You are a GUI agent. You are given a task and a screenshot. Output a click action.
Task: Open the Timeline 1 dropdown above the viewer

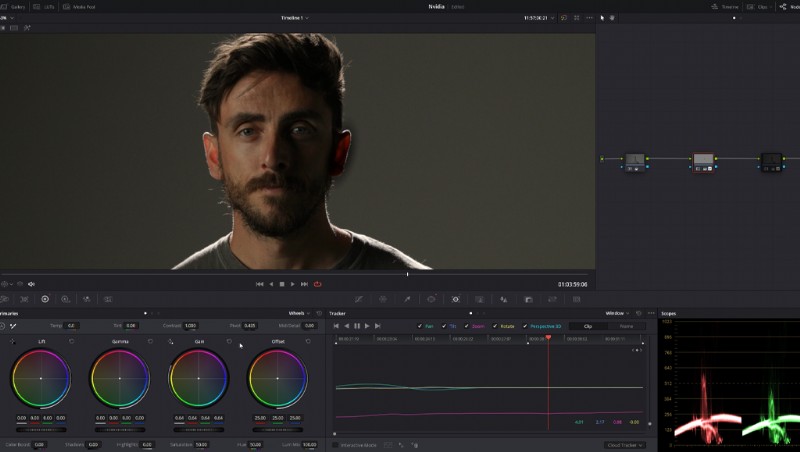tap(294, 18)
